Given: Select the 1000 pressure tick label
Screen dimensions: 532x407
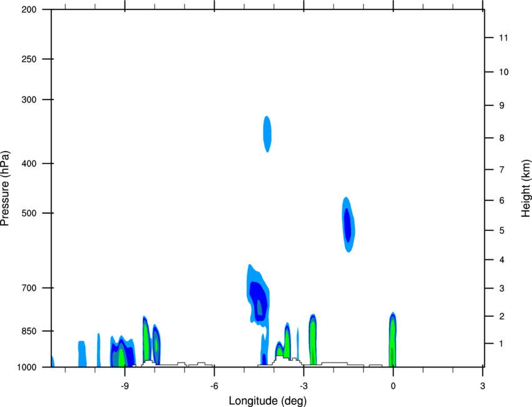Looking at the screenshot, I should pyautogui.click(x=27, y=368).
